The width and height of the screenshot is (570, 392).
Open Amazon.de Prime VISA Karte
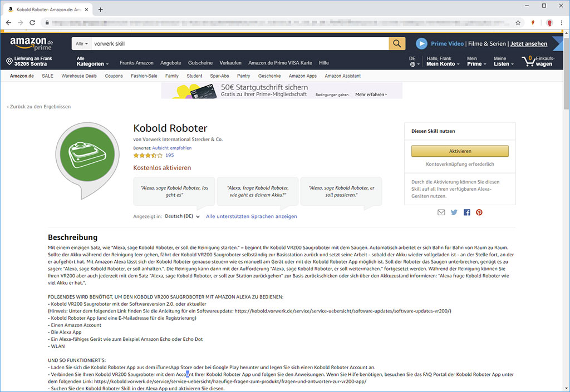(x=281, y=63)
